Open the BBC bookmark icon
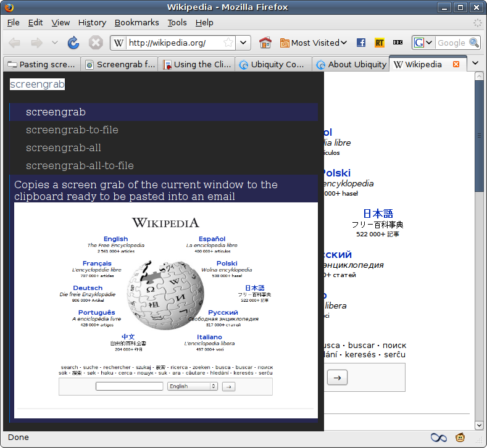The image size is (487, 448). 398,43
